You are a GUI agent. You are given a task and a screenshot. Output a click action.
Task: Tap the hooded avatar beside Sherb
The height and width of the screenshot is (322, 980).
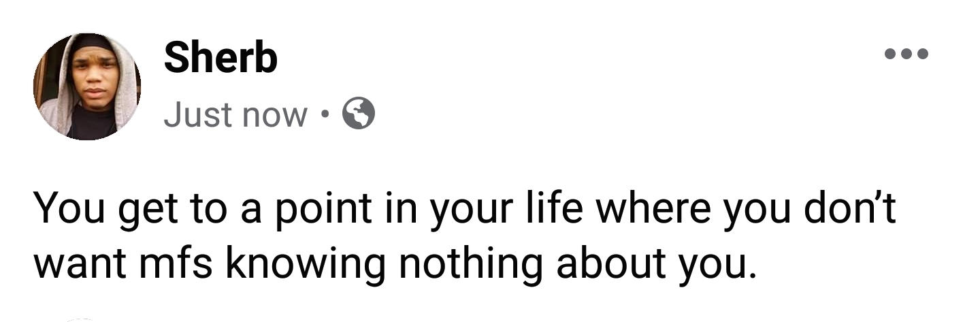point(86,86)
